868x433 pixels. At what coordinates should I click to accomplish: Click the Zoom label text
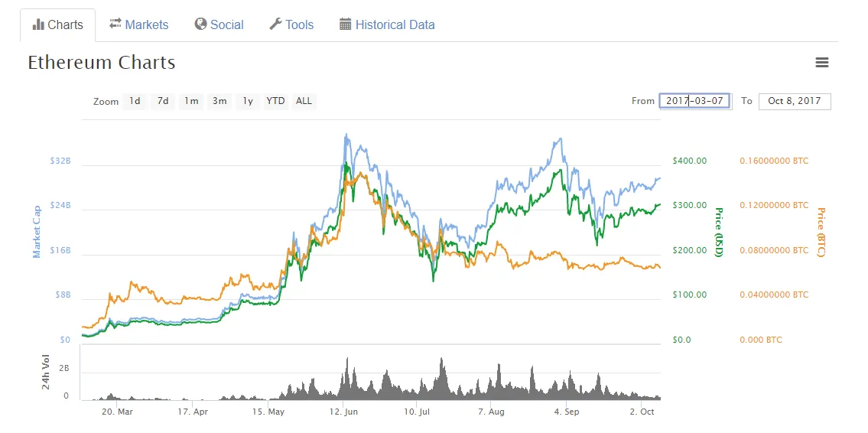pyautogui.click(x=106, y=102)
